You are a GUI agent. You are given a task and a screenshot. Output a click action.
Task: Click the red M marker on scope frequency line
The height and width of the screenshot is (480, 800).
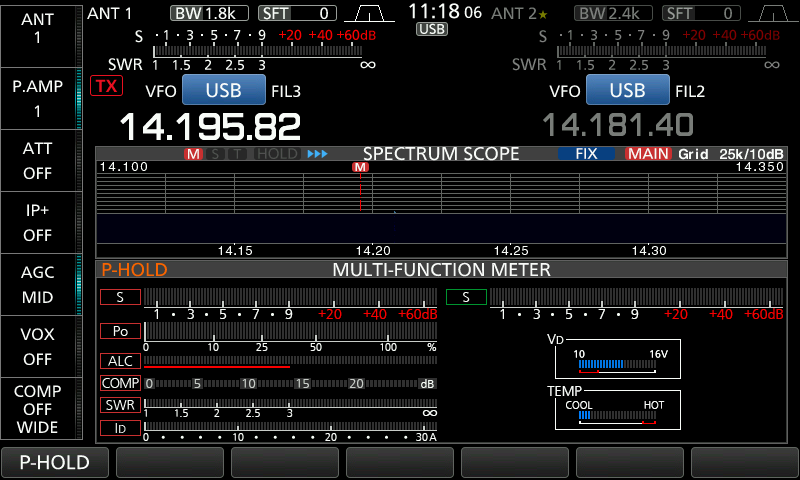coord(360,168)
